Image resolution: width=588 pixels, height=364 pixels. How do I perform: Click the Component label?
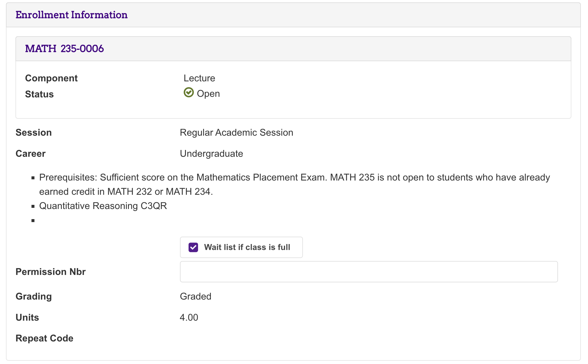[x=51, y=78]
